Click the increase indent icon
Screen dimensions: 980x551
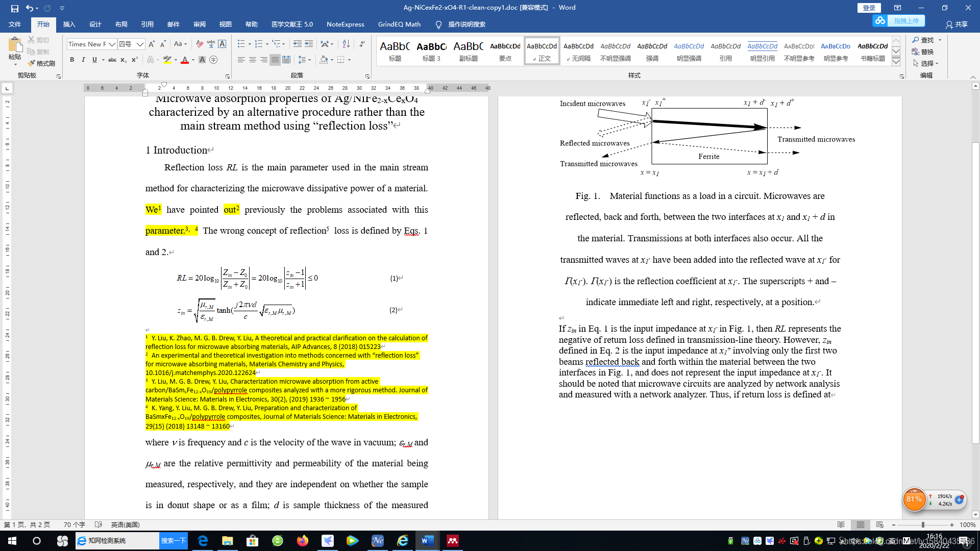[309, 44]
